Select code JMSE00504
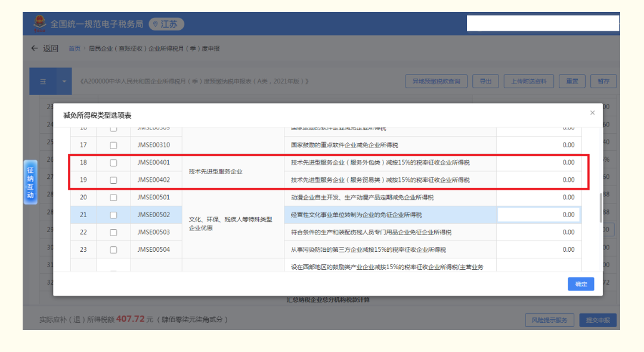 coord(154,250)
